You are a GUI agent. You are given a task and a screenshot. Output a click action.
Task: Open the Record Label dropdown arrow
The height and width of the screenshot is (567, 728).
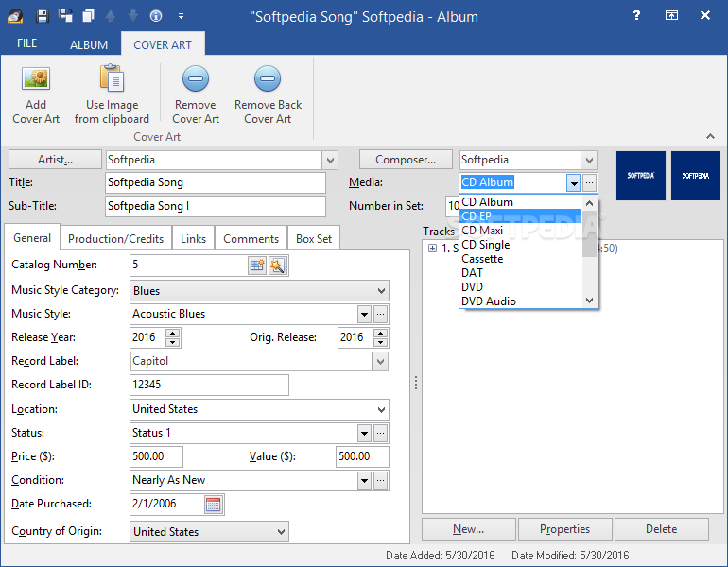pyautogui.click(x=380, y=361)
